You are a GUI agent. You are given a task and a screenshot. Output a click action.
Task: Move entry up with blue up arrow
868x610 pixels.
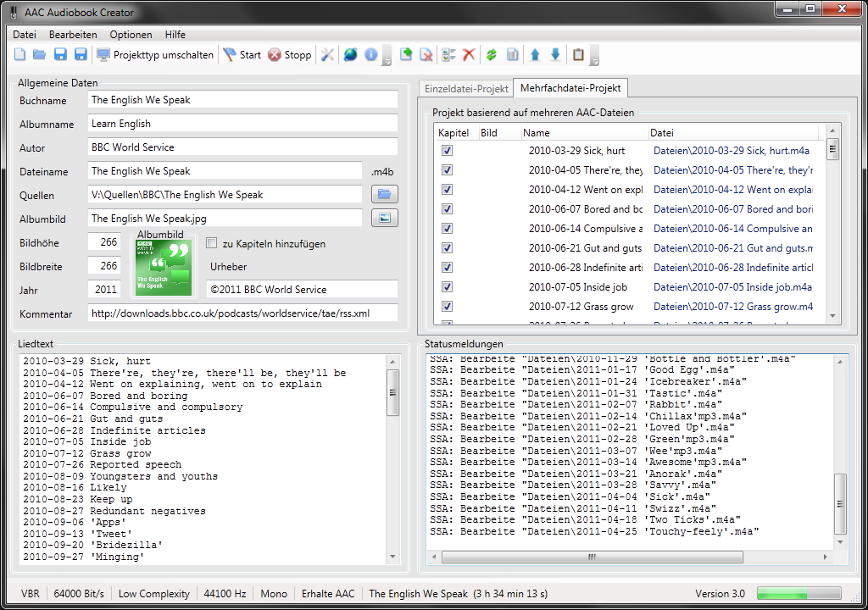click(535, 55)
